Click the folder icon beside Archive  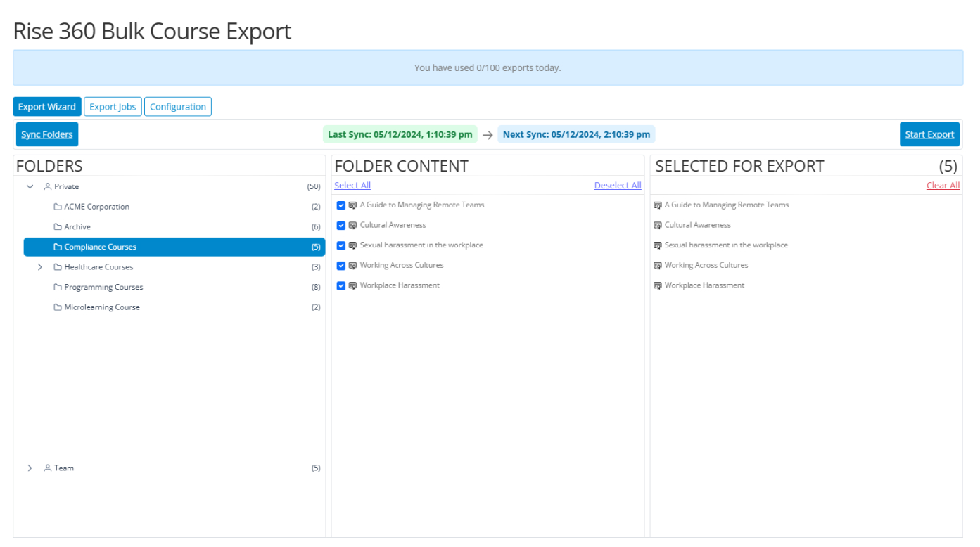click(58, 227)
